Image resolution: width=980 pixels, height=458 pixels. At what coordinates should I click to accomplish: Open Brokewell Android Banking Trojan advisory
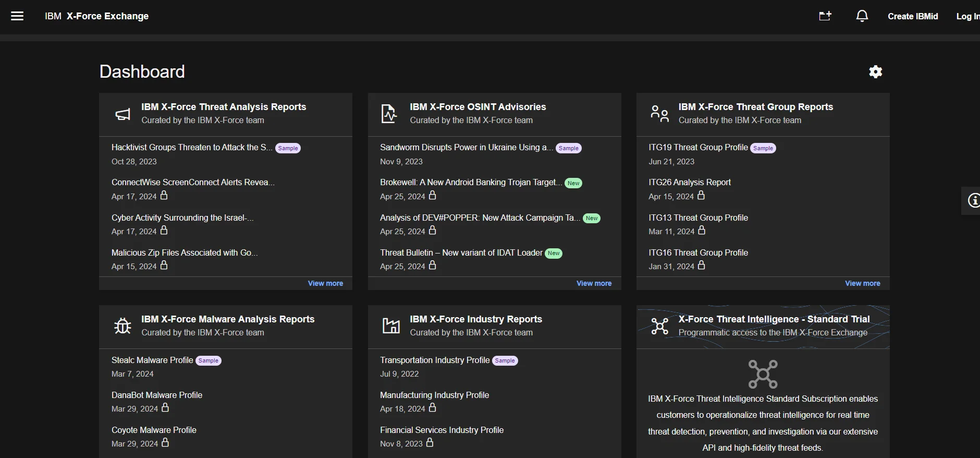click(x=471, y=183)
